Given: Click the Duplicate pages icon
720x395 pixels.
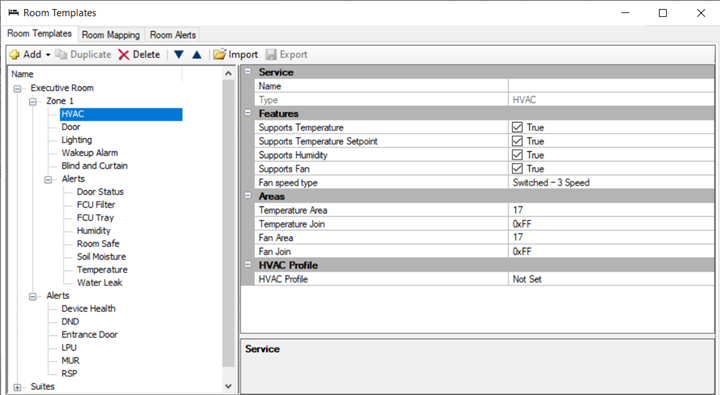Looking at the screenshot, I should 61,55.
